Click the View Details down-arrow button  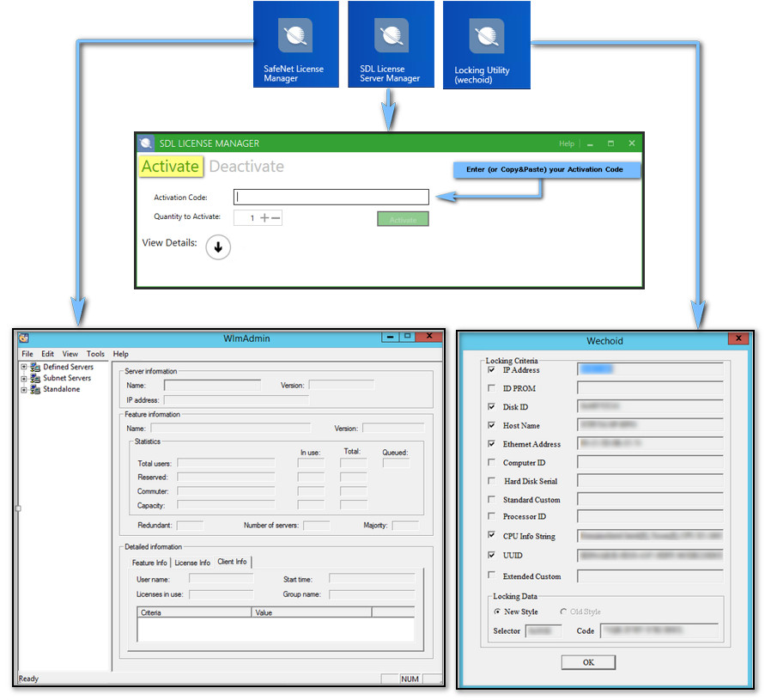tap(218, 247)
